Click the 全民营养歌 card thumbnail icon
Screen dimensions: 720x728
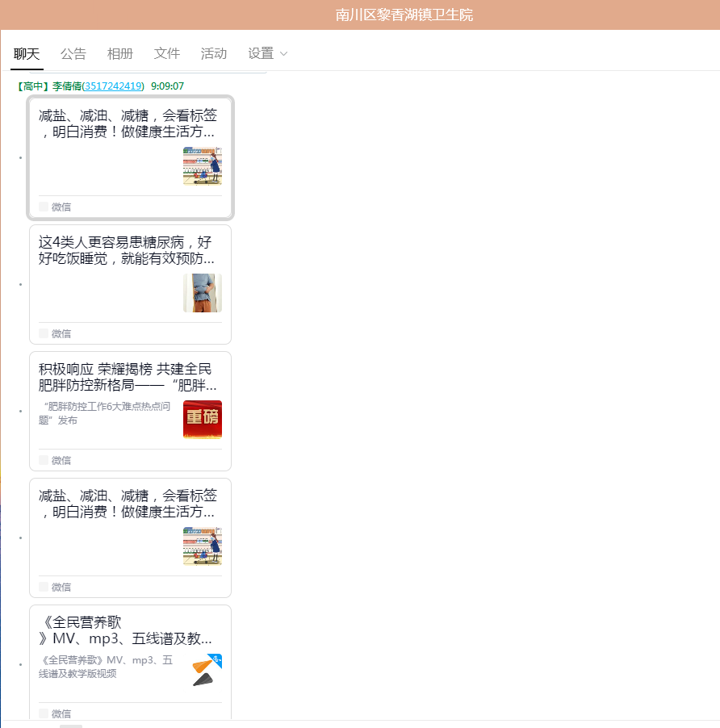click(207, 671)
